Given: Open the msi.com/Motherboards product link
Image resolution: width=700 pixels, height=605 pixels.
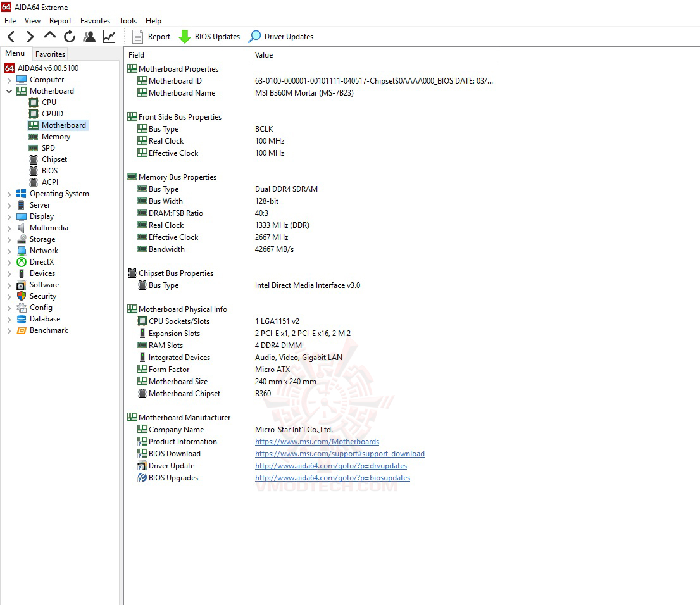Looking at the screenshot, I should (x=317, y=442).
